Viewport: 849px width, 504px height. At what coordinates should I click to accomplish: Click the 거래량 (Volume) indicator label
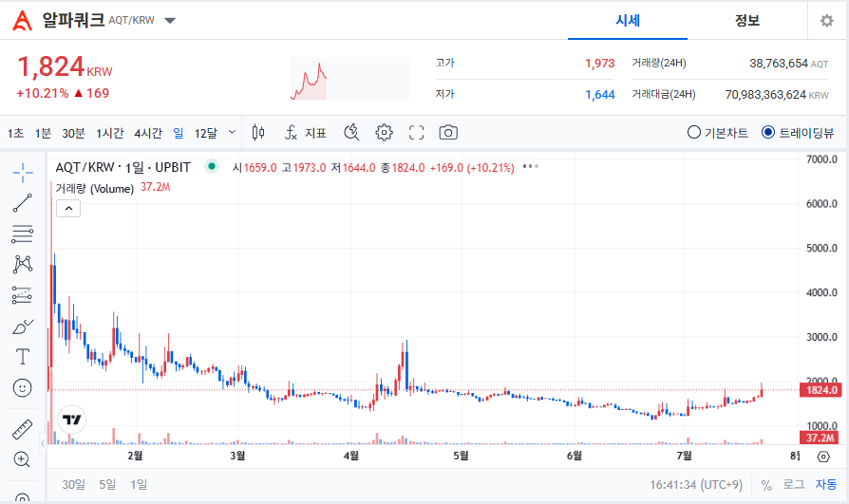pyautogui.click(x=95, y=188)
